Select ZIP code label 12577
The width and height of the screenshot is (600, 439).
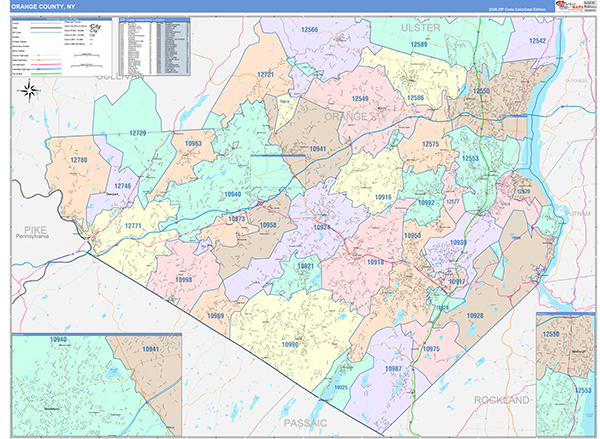coord(453,201)
